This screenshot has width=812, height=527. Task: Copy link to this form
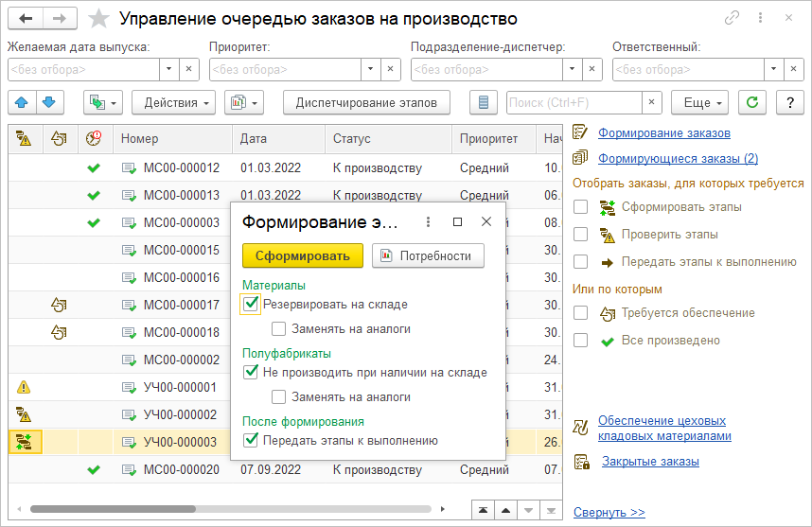click(x=732, y=18)
